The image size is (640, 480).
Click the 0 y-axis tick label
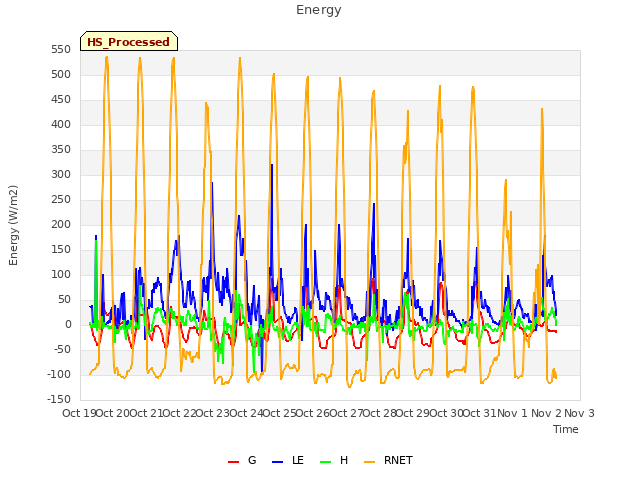coord(68,325)
